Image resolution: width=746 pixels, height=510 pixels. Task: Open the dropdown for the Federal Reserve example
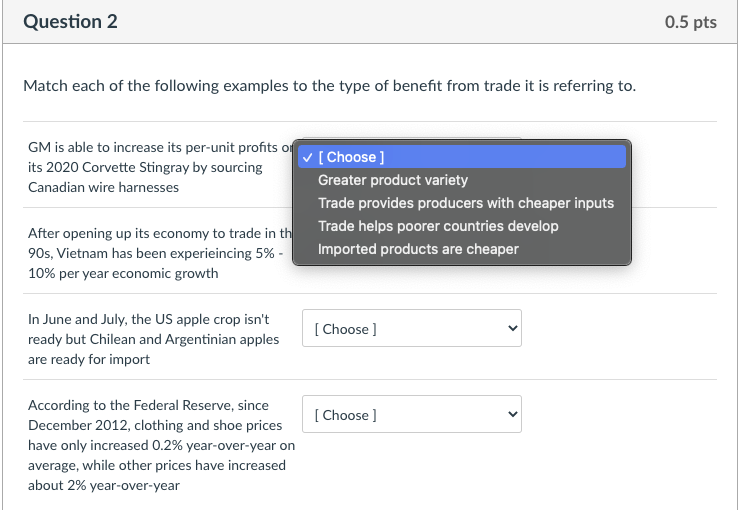coord(411,414)
